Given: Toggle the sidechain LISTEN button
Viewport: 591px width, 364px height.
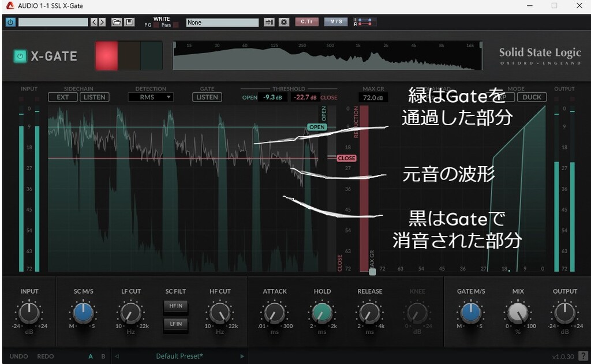Looking at the screenshot, I should tap(94, 97).
